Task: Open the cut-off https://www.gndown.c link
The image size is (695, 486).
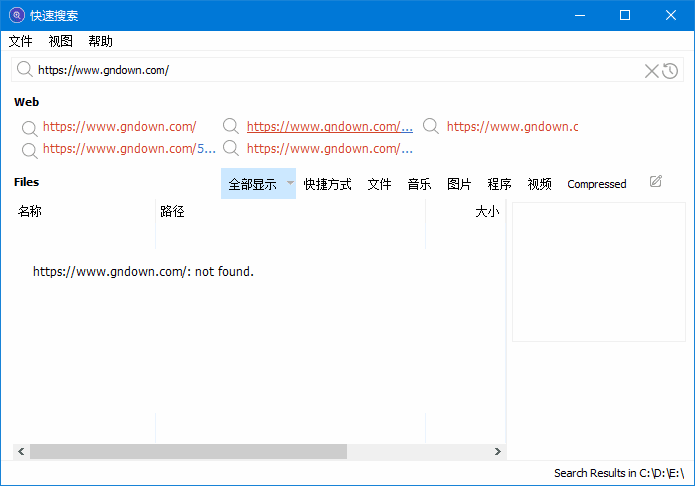Action: click(512, 127)
